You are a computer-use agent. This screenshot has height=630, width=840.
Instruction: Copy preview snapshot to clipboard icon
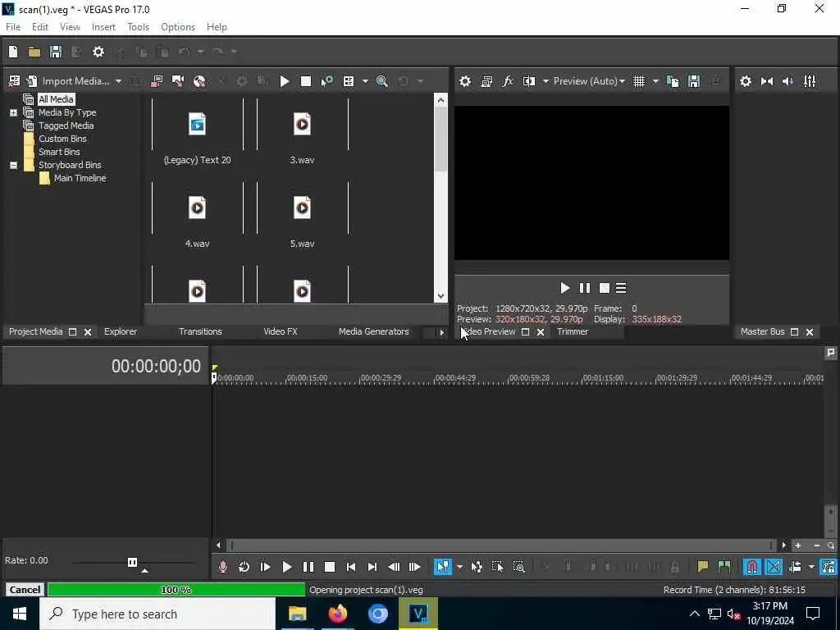(673, 81)
